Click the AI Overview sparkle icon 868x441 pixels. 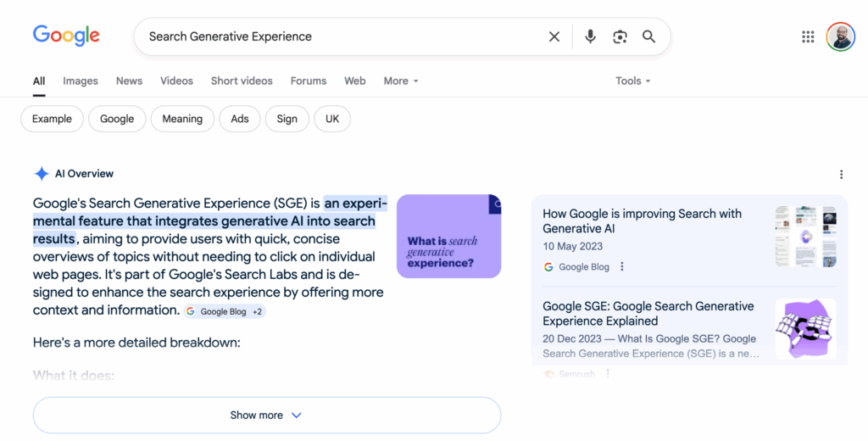(x=42, y=173)
